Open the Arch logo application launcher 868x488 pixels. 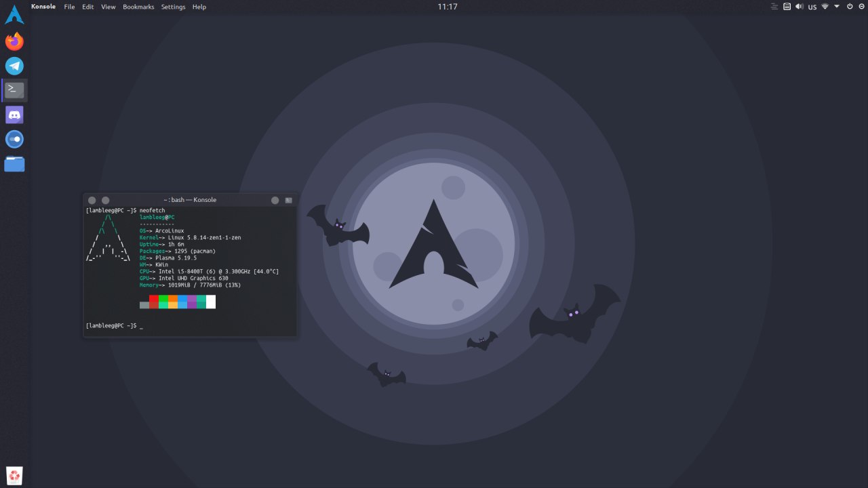pos(14,14)
